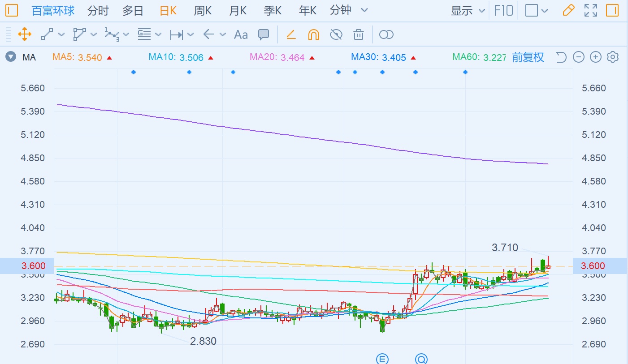Screen dimensions: 628x364
Task: Switch to the 分时 tab
Action: click(x=98, y=10)
